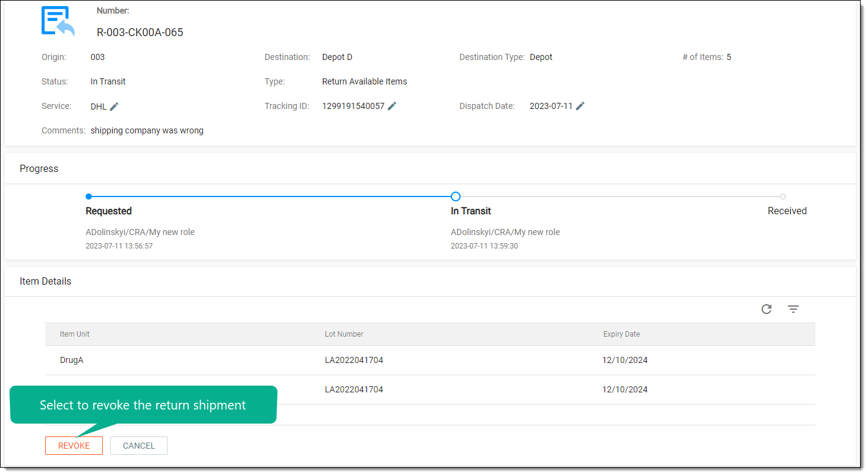Select the Received progress step marker

point(783,196)
